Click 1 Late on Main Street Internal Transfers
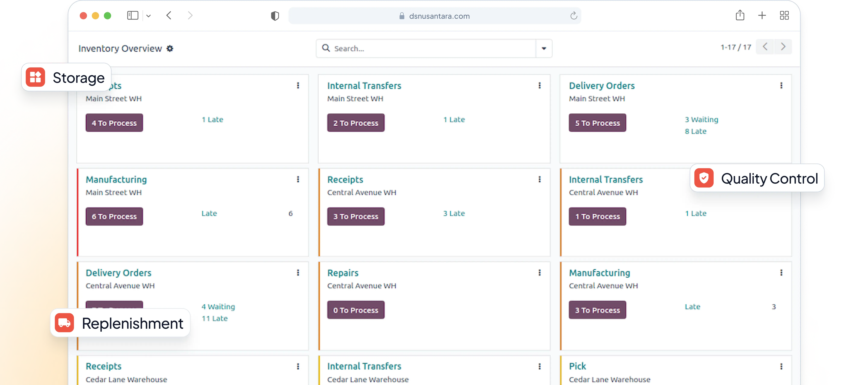Viewport: 868px width, 385px height. click(454, 119)
